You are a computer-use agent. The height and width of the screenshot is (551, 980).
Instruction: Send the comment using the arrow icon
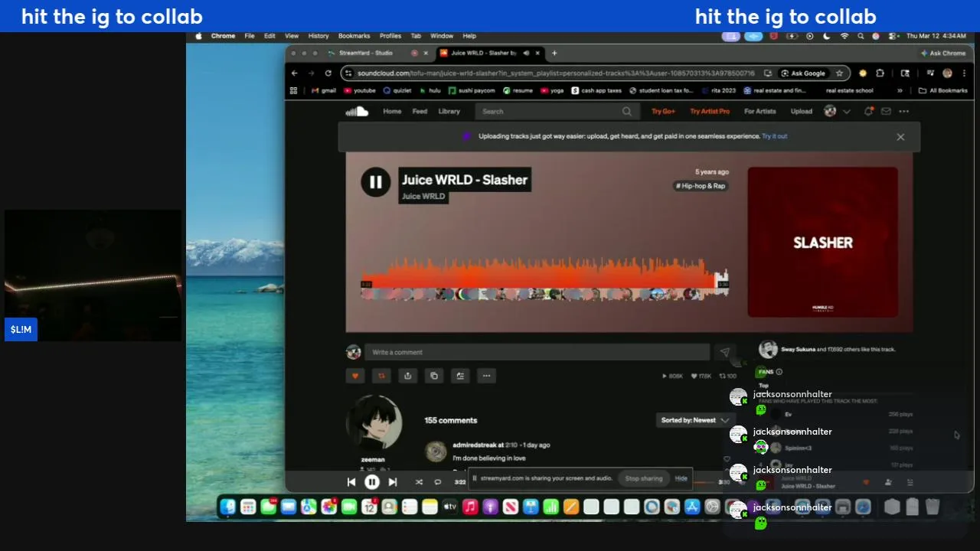(724, 352)
